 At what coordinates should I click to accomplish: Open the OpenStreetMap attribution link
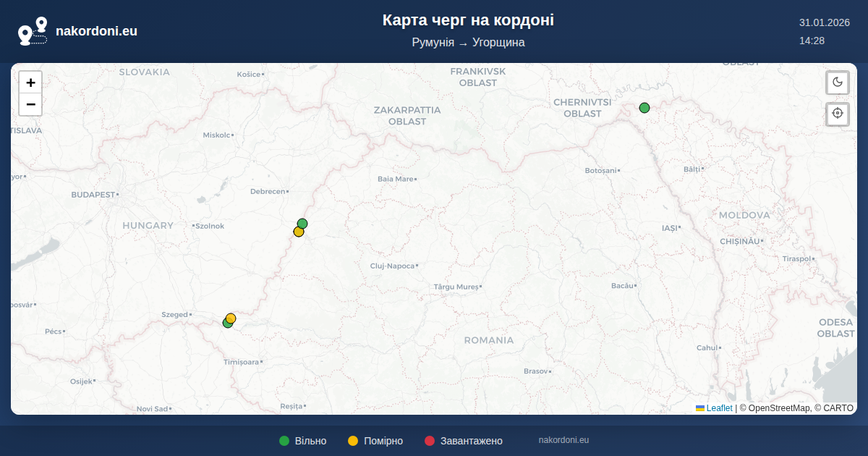[x=775, y=408]
